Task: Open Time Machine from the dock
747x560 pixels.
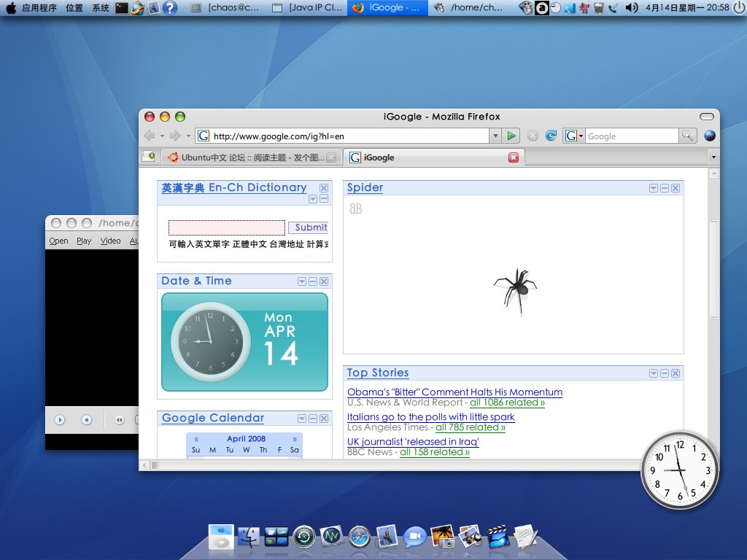Action: click(x=304, y=537)
